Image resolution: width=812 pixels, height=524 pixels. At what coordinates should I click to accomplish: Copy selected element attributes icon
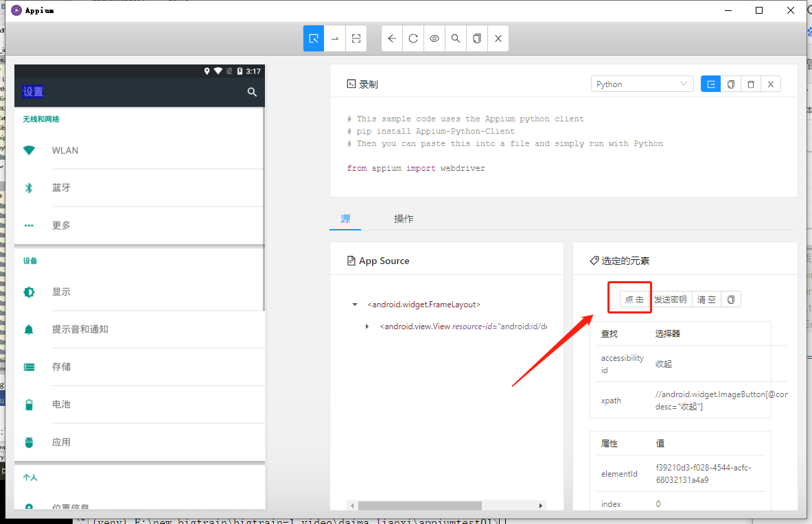pyautogui.click(x=731, y=300)
